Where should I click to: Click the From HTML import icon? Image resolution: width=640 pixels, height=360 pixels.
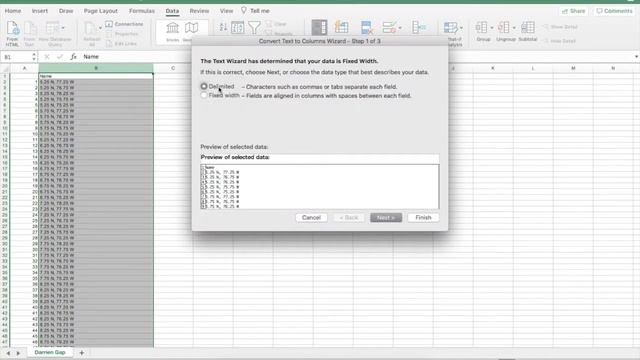pos(12,29)
